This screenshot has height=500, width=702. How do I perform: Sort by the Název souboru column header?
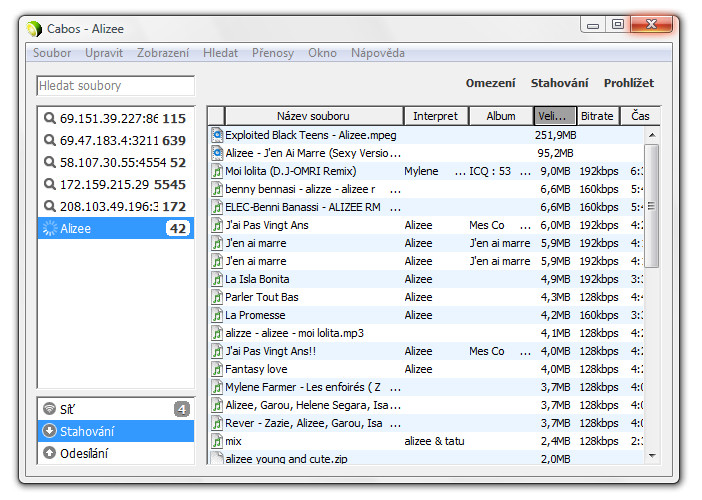(x=313, y=116)
